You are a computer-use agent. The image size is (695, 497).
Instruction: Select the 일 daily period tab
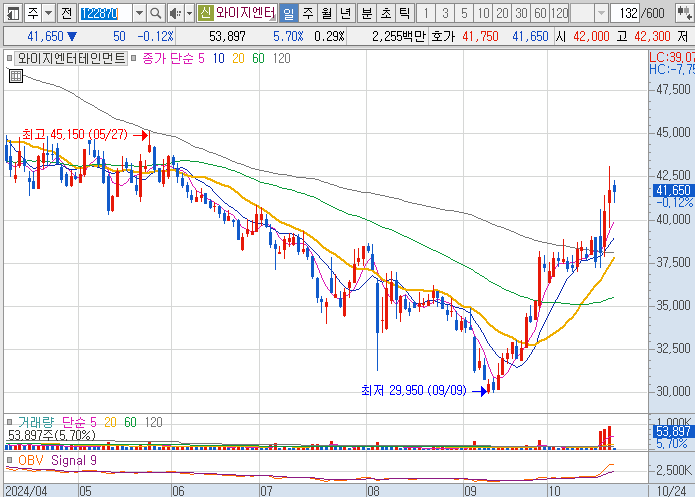(289, 13)
